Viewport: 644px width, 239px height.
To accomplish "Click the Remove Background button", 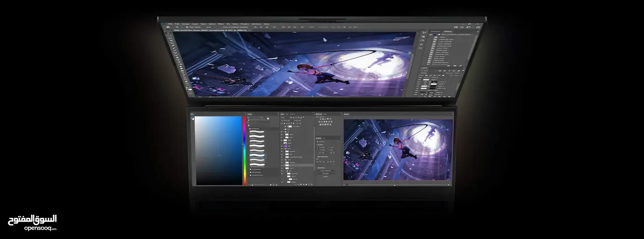I will (x=326, y=171).
